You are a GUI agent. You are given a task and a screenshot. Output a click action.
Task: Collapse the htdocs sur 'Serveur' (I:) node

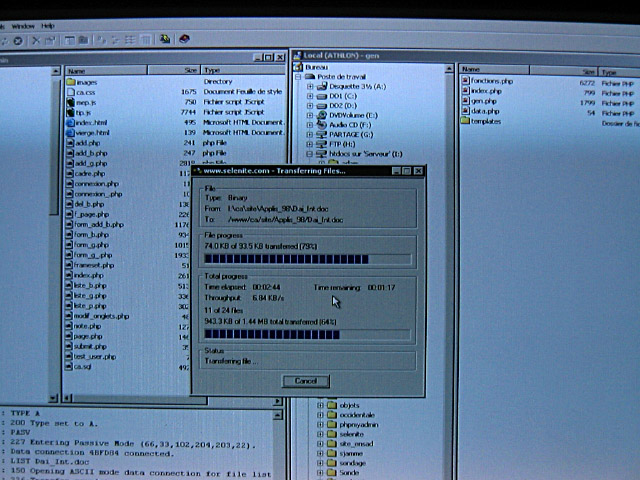tap(310, 154)
